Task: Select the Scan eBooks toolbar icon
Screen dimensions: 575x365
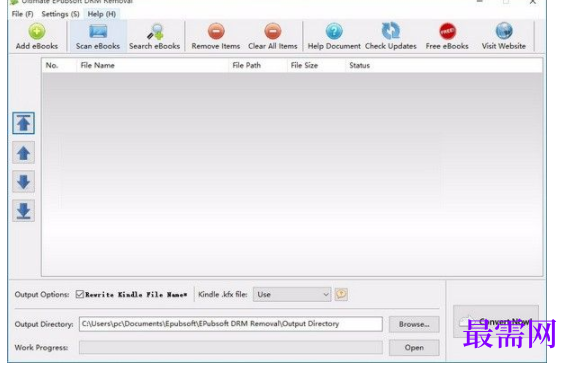Action: pos(98,32)
